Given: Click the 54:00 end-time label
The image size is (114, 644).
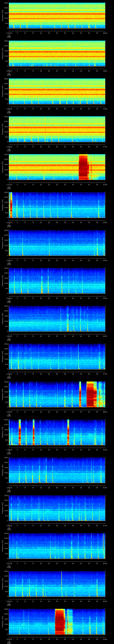Looking at the screenshot, I should [x=105, y=639].
